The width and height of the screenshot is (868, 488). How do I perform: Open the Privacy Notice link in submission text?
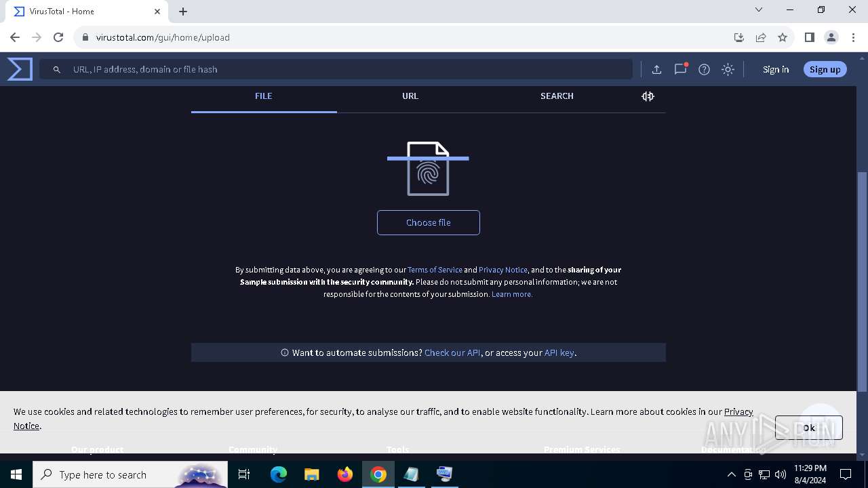tap(503, 270)
